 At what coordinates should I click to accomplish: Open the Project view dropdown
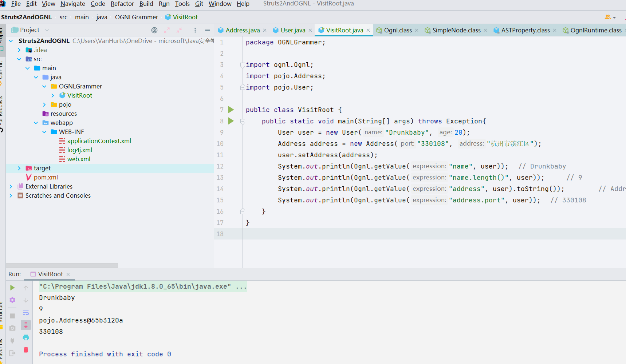(x=47, y=30)
